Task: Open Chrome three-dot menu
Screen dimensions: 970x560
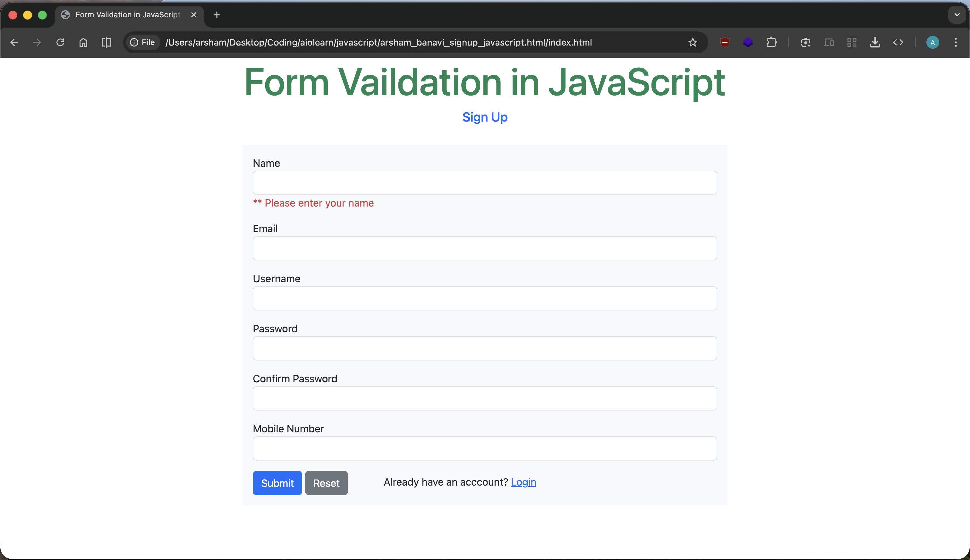Action: tap(955, 42)
